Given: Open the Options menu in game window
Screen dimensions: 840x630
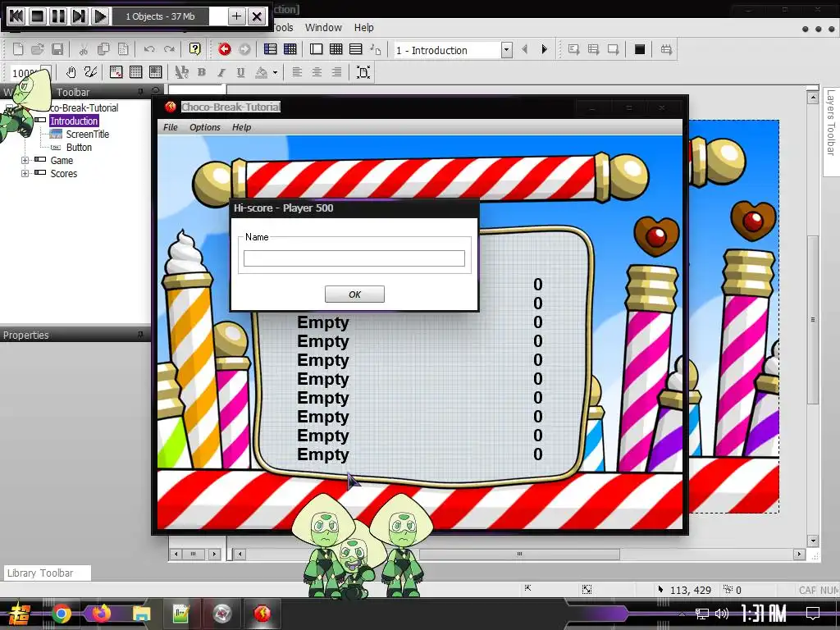Looking at the screenshot, I should pyautogui.click(x=204, y=127).
